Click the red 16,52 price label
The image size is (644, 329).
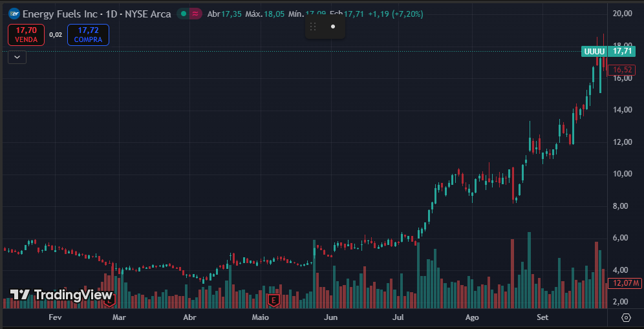coord(622,70)
